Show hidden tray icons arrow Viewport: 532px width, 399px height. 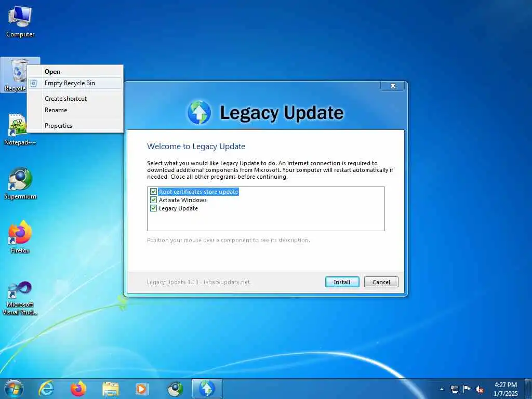click(x=442, y=389)
